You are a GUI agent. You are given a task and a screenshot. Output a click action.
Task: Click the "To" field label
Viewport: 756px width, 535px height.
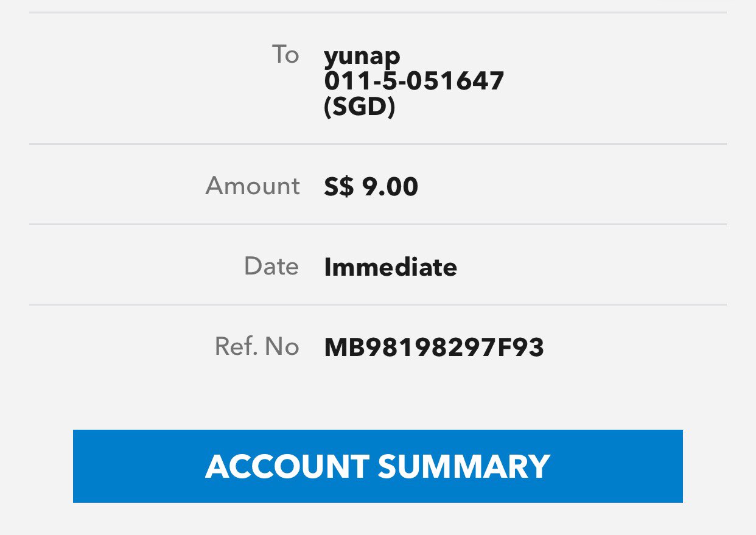(x=285, y=55)
